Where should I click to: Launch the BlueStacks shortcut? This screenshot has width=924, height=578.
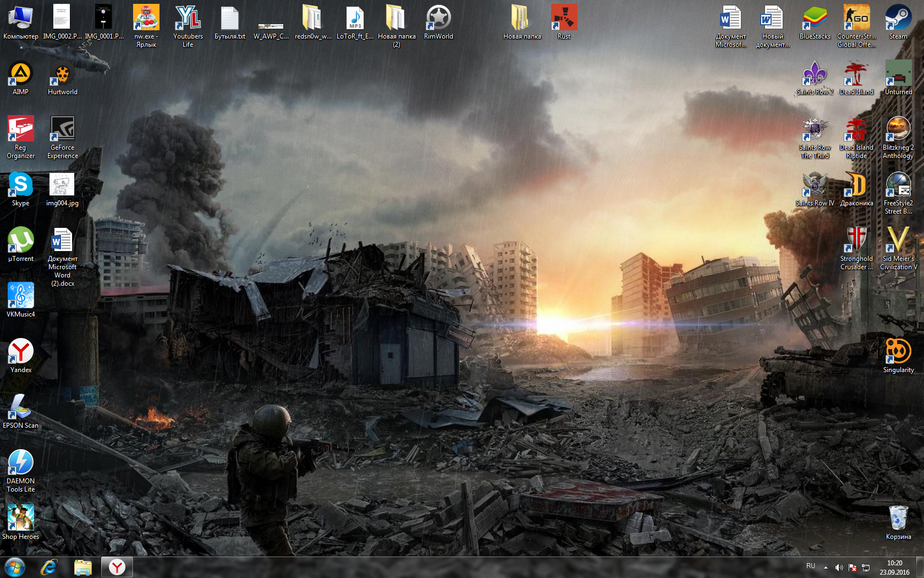pos(815,23)
